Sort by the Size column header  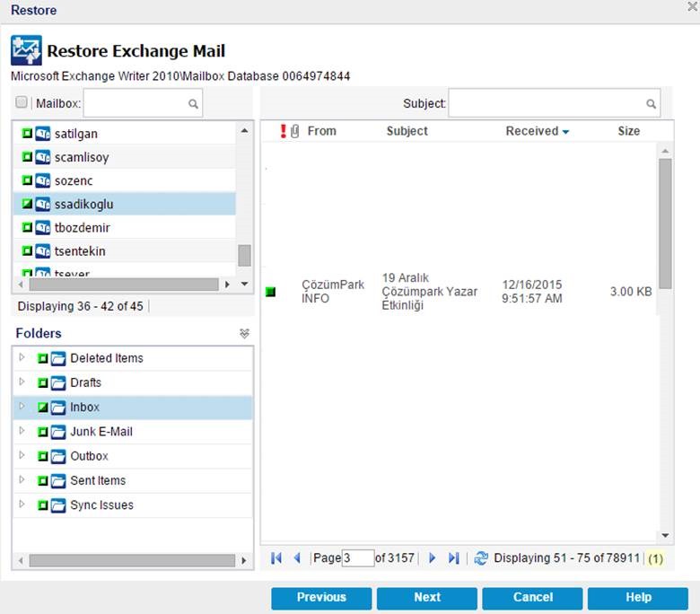[628, 131]
